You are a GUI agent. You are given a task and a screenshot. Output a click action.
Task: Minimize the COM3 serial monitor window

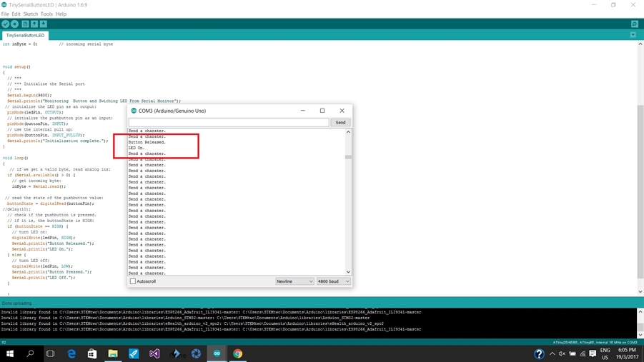tap(302, 111)
